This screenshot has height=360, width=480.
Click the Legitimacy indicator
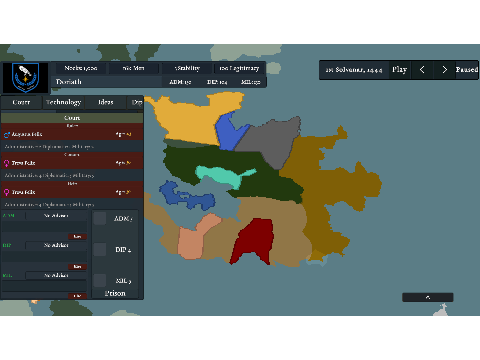pos(239,68)
